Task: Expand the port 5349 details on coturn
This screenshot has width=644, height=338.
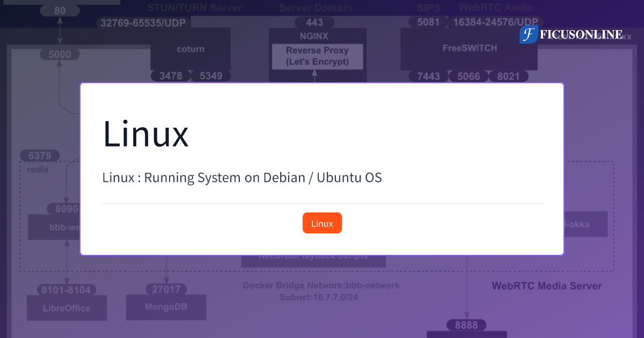Action: tap(210, 76)
